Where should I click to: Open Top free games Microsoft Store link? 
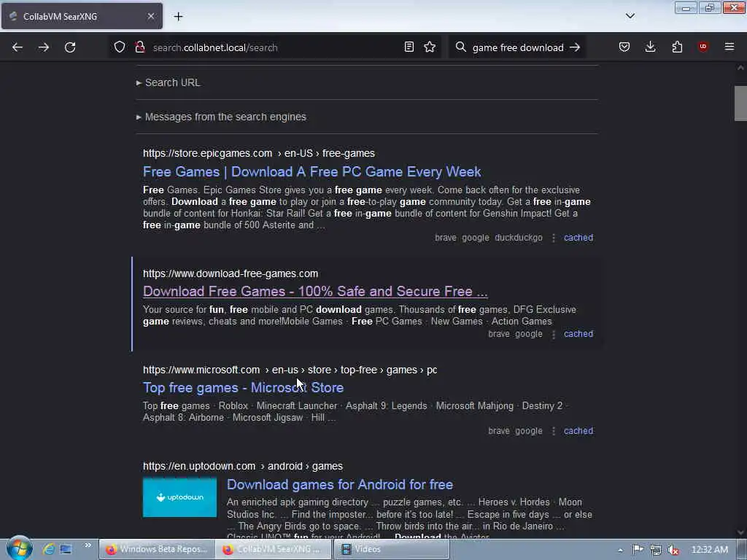pyautogui.click(x=243, y=387)
